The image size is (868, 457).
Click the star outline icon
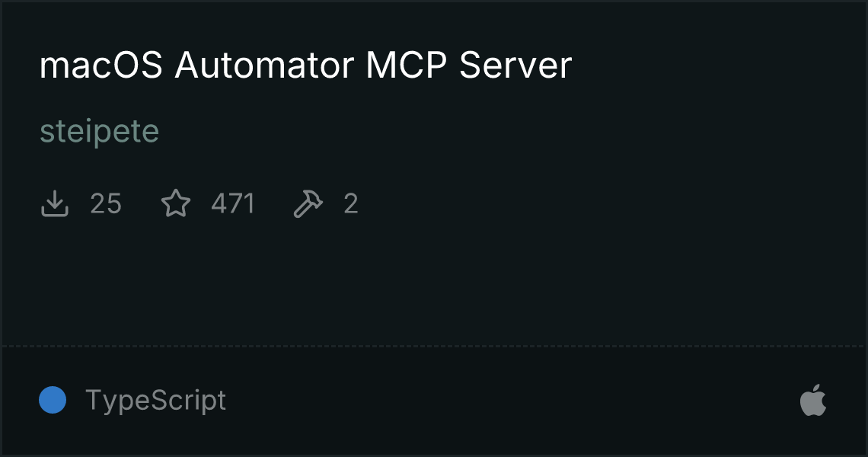pos(175,203)
